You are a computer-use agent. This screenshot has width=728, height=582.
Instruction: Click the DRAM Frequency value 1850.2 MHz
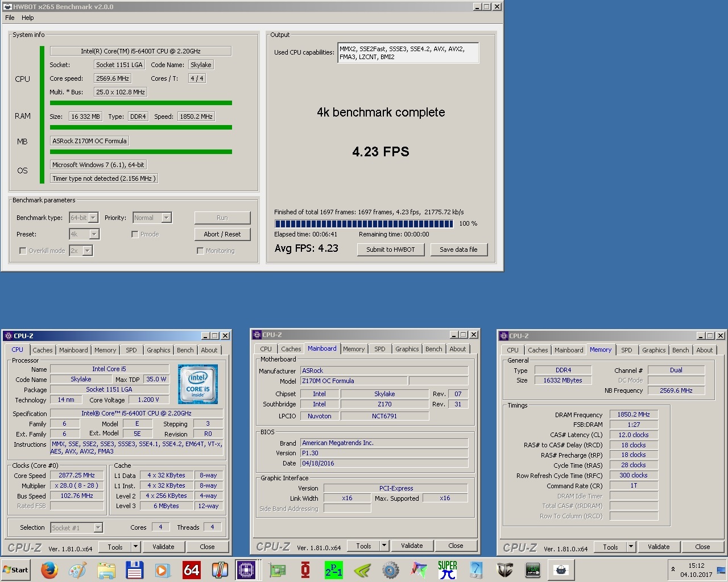click(x=634, y=414)
